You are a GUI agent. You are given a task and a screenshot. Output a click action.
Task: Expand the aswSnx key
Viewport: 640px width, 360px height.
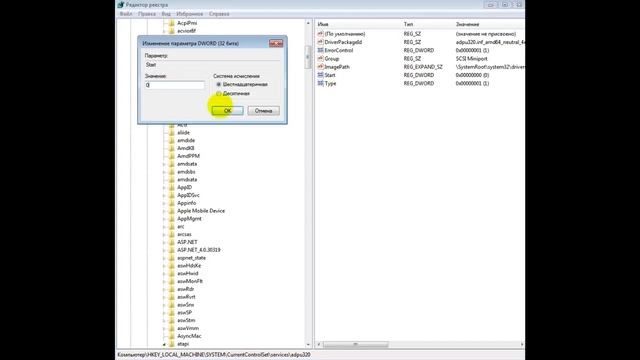point(164,305)
